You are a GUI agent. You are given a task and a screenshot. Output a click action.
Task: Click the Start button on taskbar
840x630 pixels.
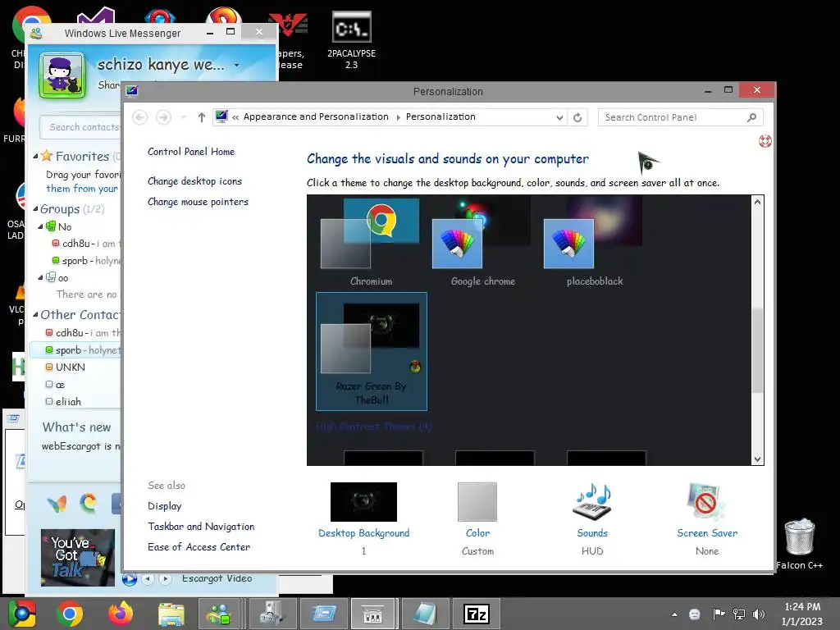tap(22, 614)
